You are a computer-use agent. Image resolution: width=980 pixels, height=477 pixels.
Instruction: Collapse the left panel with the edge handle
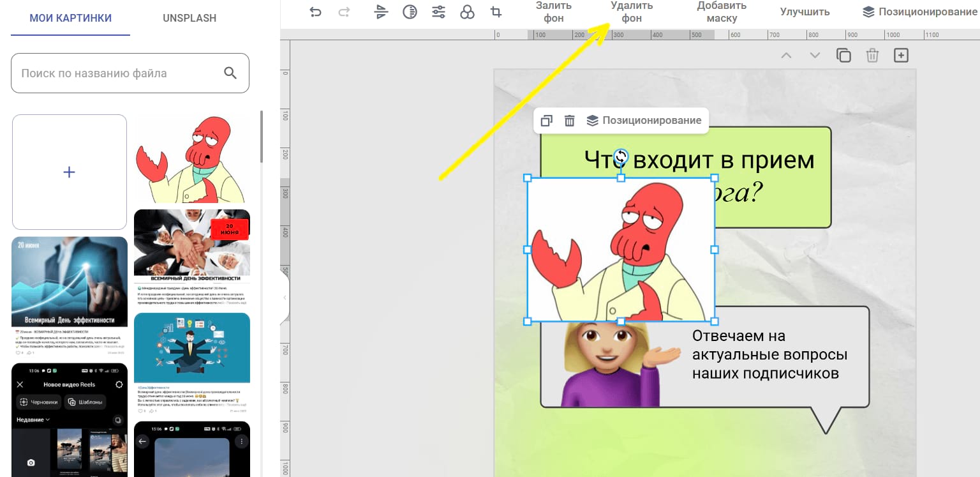285,298
